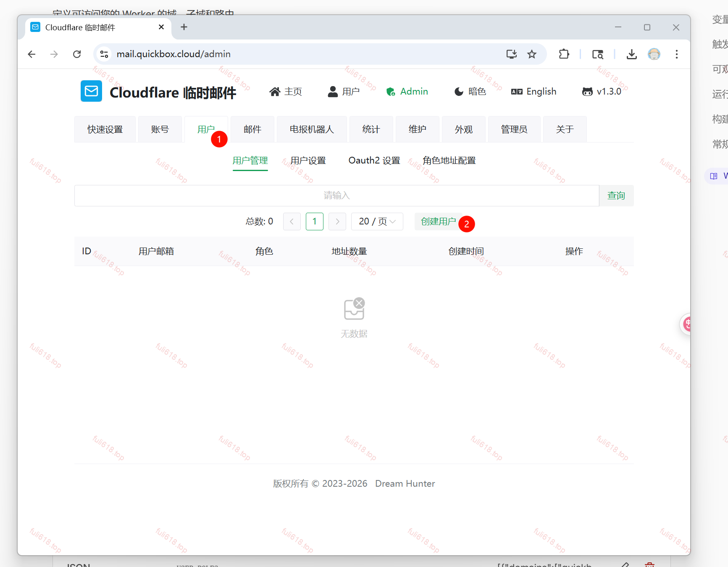Click the 用户邮箱 column header
The image size is (728, 567).
[156, 251]
